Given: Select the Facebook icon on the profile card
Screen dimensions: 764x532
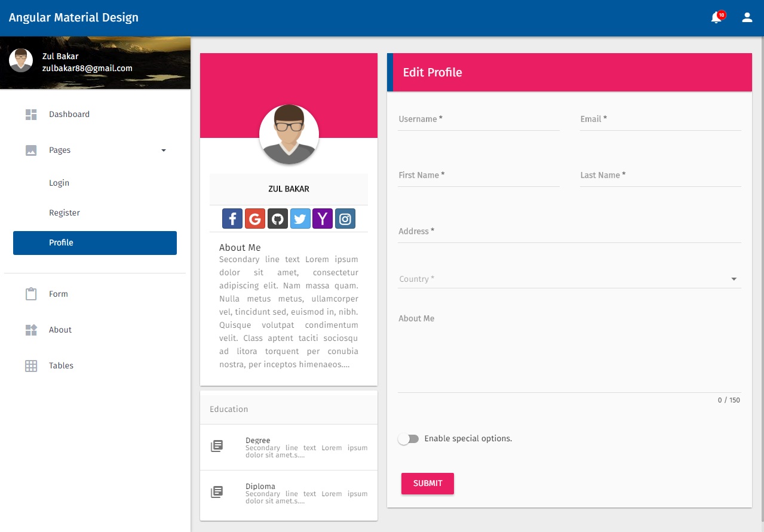Looking at the screenshot, I should coord(232,219).
